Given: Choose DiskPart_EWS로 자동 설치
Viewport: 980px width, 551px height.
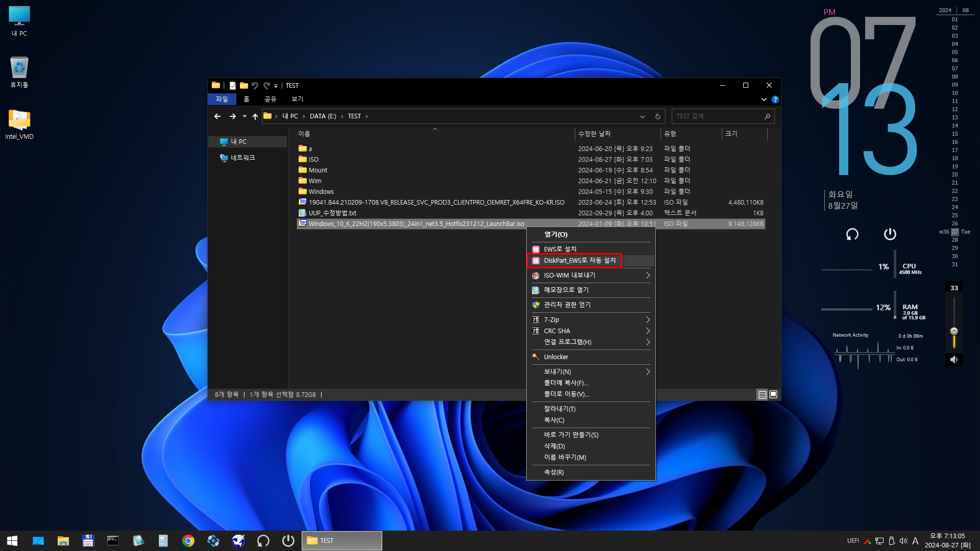Looking at the screenshot, I should [591, 260].
